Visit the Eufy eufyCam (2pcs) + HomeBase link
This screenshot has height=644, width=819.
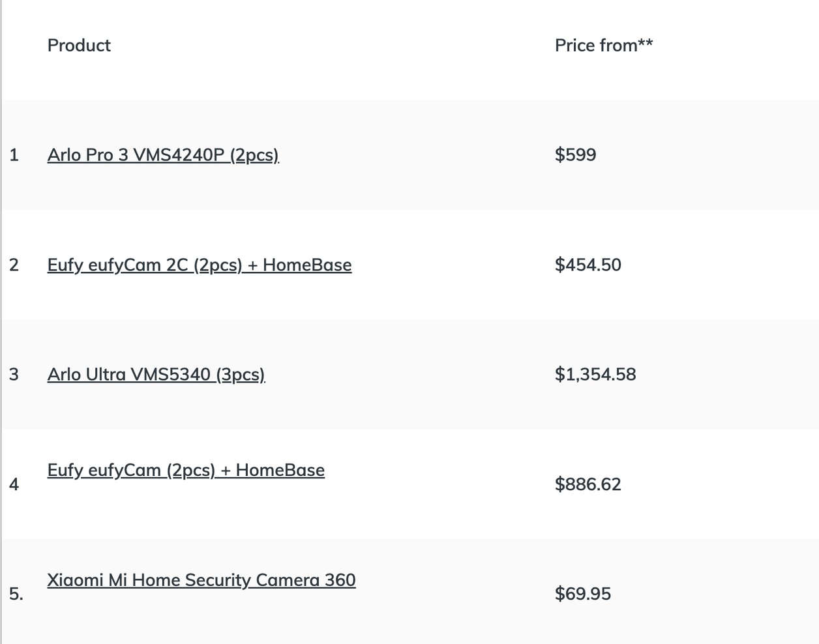tap(186, 471)
